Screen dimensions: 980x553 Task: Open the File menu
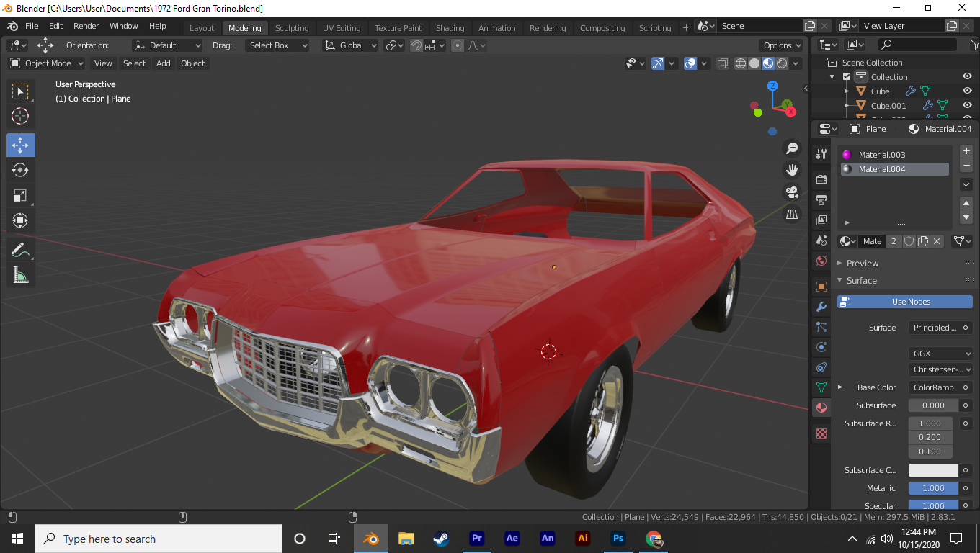click(32, 26)
